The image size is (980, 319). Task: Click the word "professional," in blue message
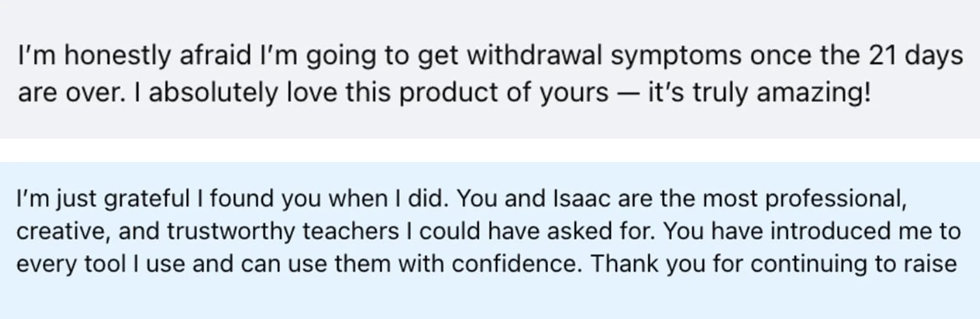click(x=836, y=199)
